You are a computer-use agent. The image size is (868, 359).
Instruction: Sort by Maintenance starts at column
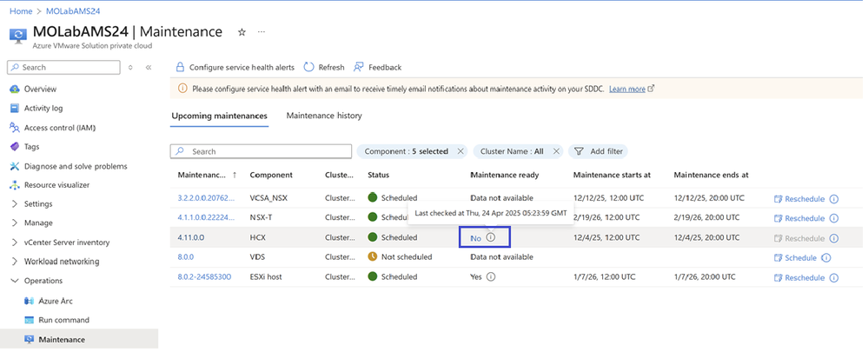[x=612, y=175]
